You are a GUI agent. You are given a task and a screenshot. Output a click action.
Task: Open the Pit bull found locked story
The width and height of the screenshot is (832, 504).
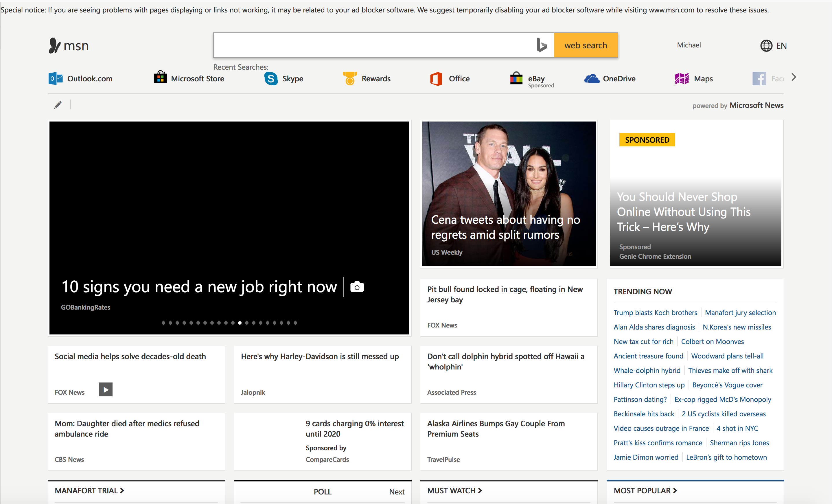point(509,307)
